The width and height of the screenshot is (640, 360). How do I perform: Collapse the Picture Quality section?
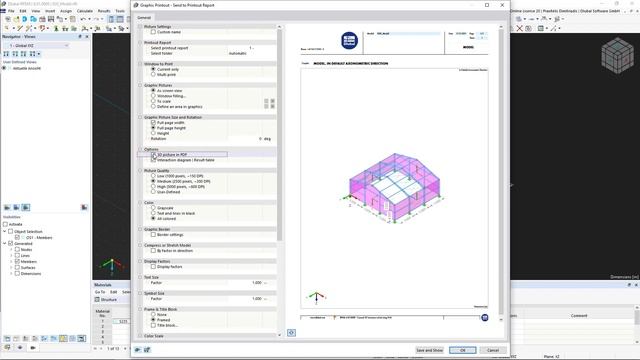pos(140,171)
